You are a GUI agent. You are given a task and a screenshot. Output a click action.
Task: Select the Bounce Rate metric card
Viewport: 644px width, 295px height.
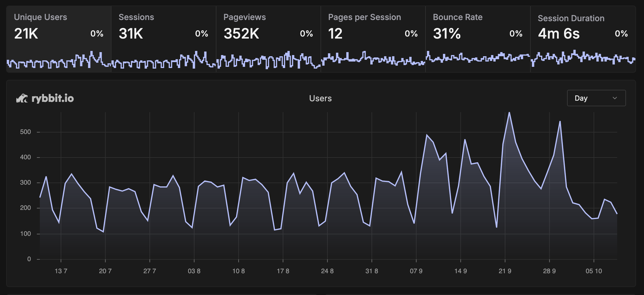pyautogui.click(x=477, y=26)
